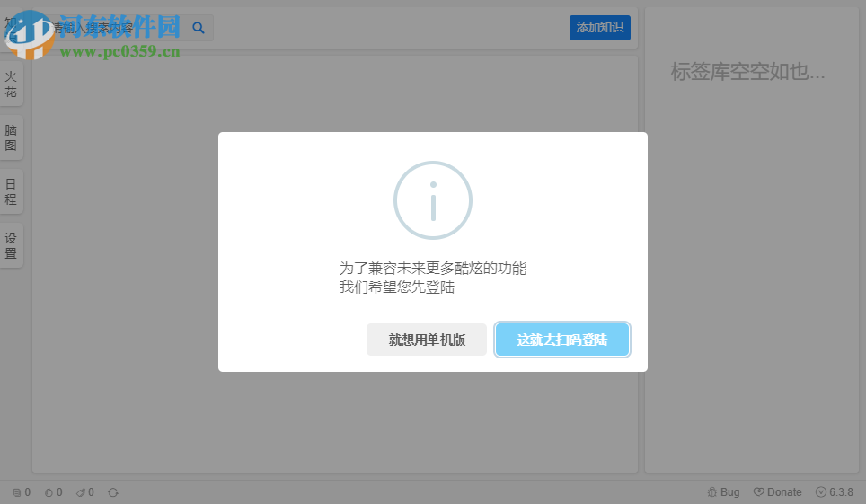Viewport: 866px width, 504px height.
Task: Click the info circle icon in dialog
Action: point(433,200)
